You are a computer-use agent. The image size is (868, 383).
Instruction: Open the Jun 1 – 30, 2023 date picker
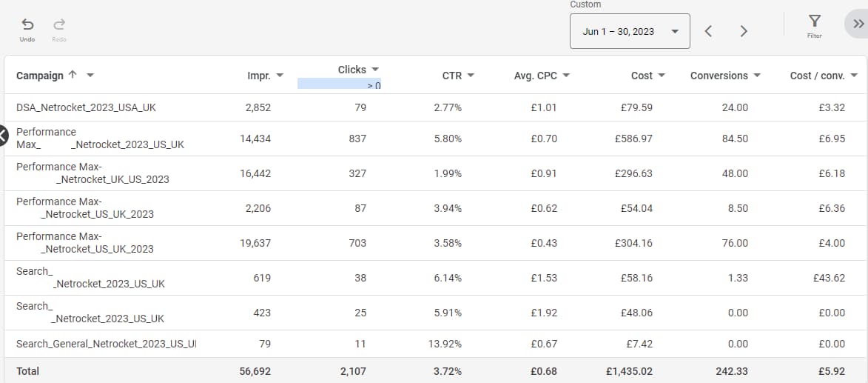point(629,31)
